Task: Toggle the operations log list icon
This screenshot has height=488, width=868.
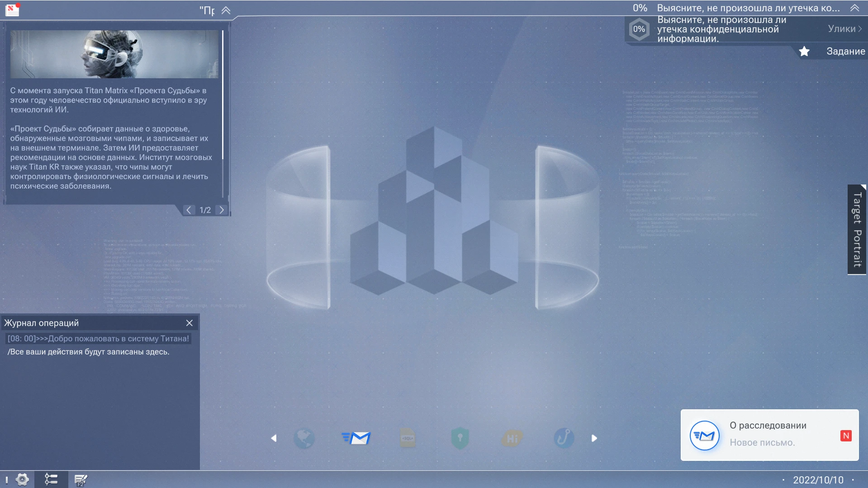Action: point(51,479)
